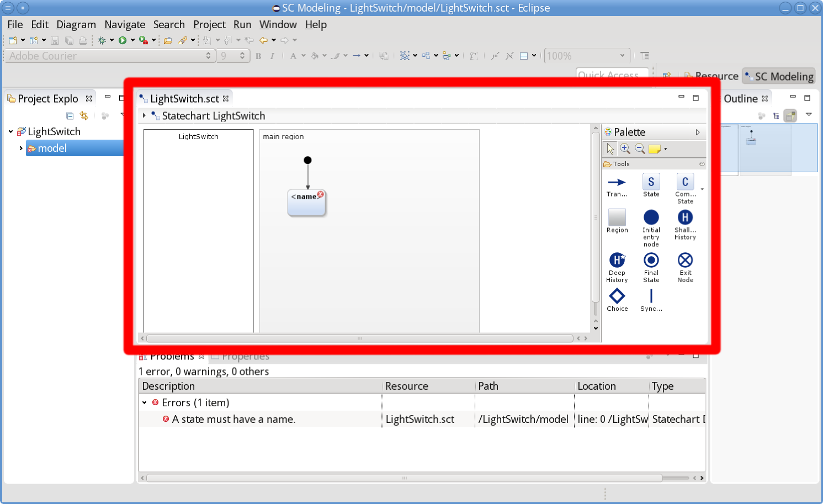Select the Shallow History tool
823x504 pixels.
(x=685, y=225)
